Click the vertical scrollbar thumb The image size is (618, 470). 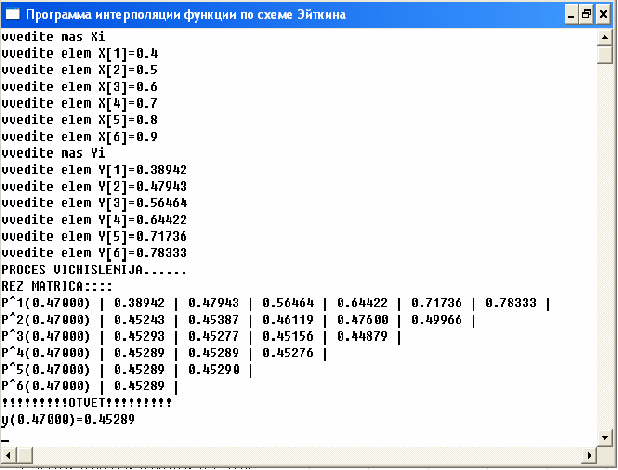605,55
